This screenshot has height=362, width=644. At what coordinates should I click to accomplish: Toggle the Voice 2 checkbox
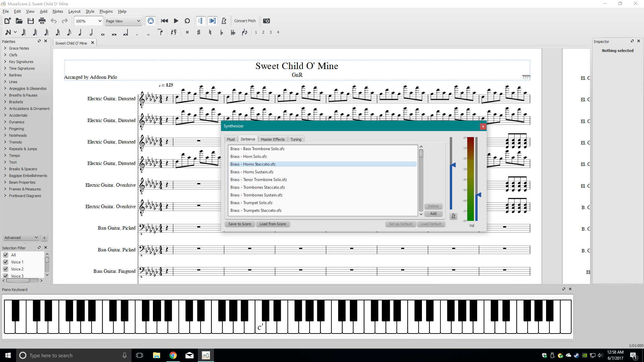click(x=6, y=269)
